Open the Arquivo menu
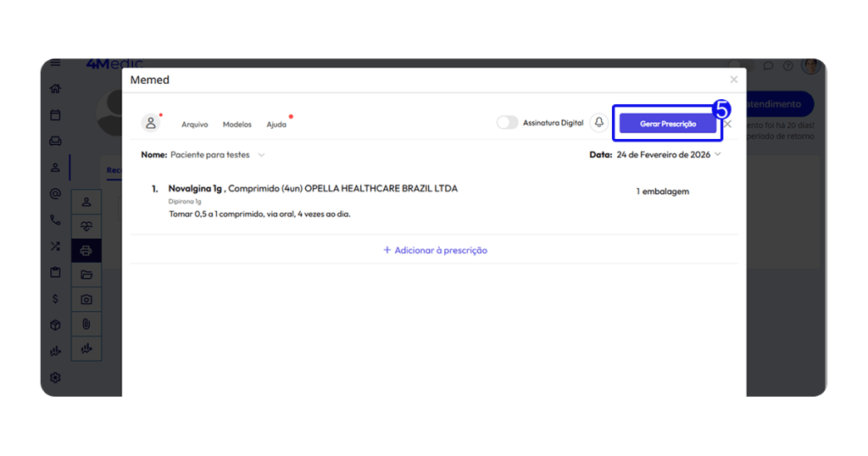Image resolution: width=868 pixels, height=456 pixels. point(194,125)
